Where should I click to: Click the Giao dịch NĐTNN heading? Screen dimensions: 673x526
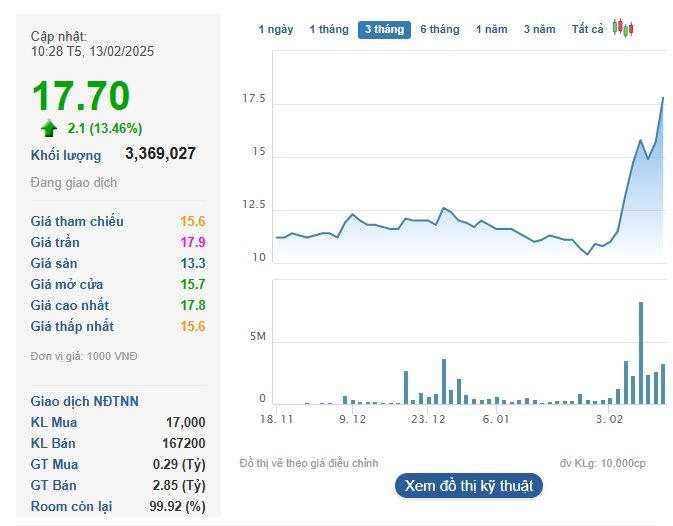tap(85, 401)
